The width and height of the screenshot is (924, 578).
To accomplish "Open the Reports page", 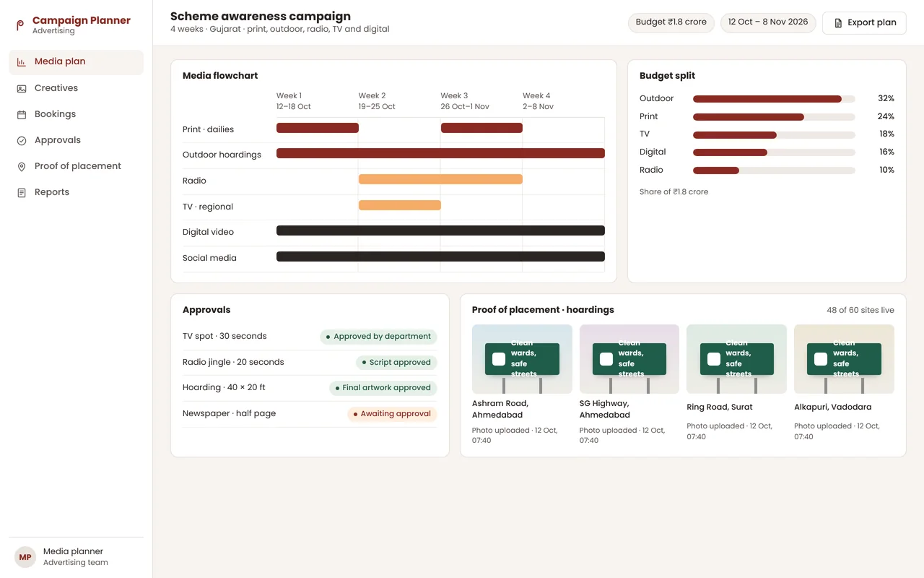I will [x=76, y=192].
